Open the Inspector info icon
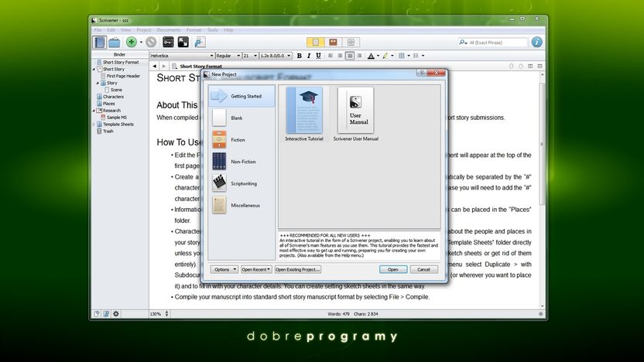 pos(536,42)
